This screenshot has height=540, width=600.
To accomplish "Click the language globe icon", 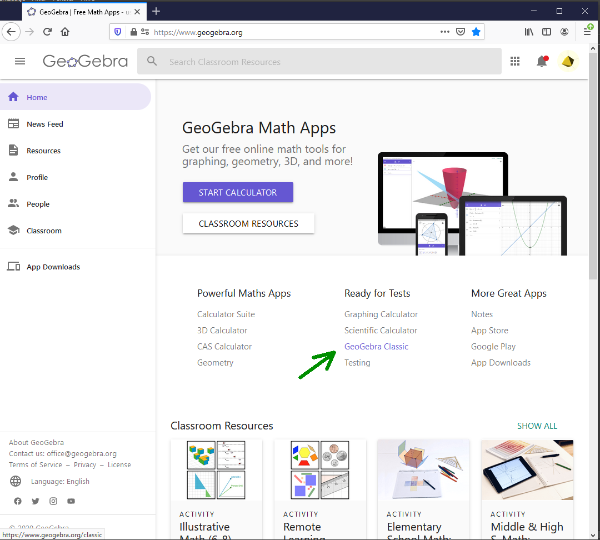I will (x=16, y=481).
